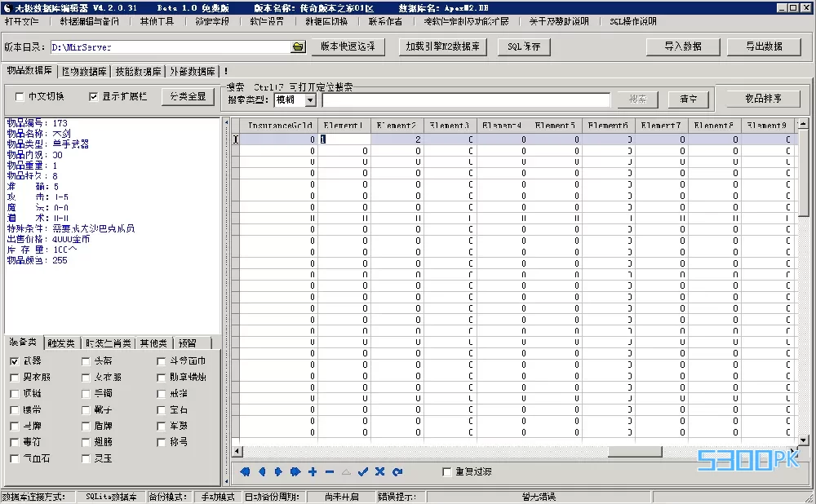Image resolution: width=816 pixels, height=504 pixels.
Task: Post edit with the checkmark icon
Action: pyautogui.click(x=363, y=471)
